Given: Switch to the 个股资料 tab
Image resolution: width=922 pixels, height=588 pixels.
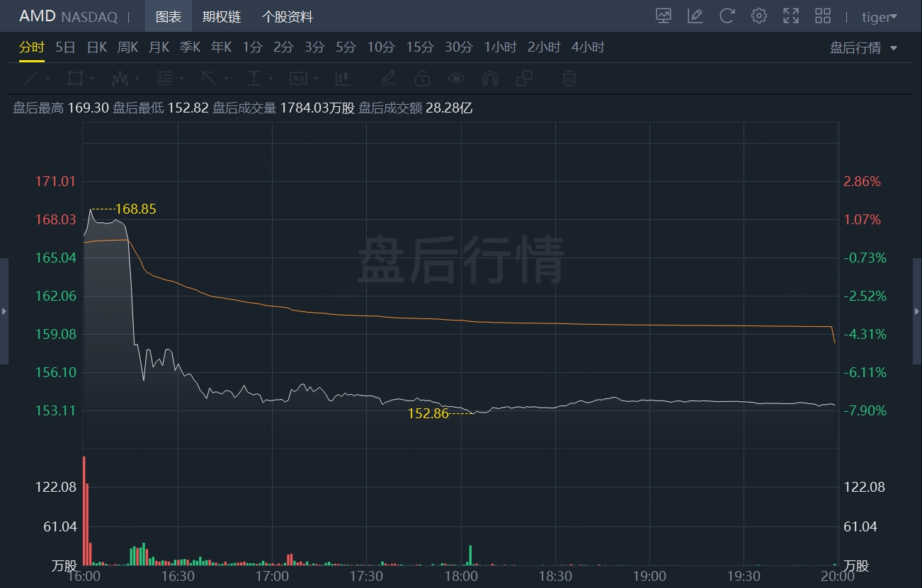Looking at the screenshot, I should [x=288, y=16].
